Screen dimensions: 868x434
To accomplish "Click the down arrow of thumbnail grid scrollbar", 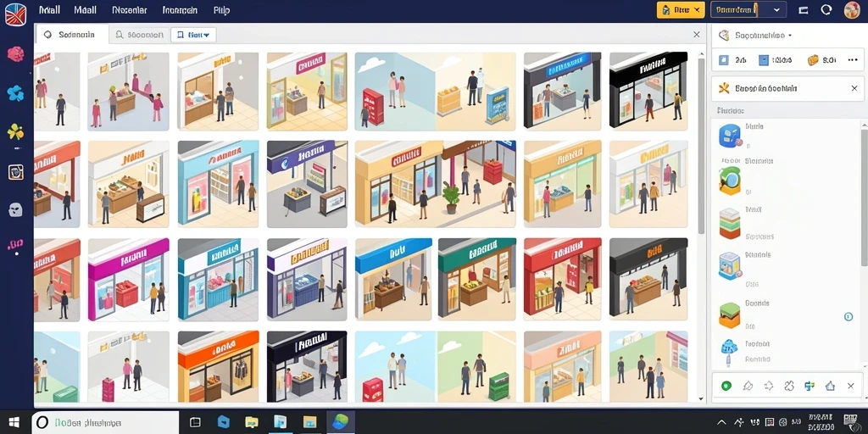I will 701,398.
